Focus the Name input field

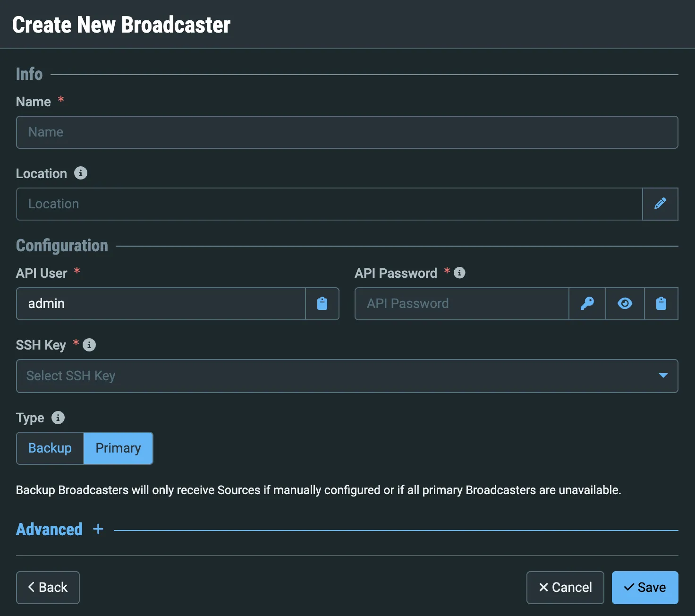click(x=347, y=132)
